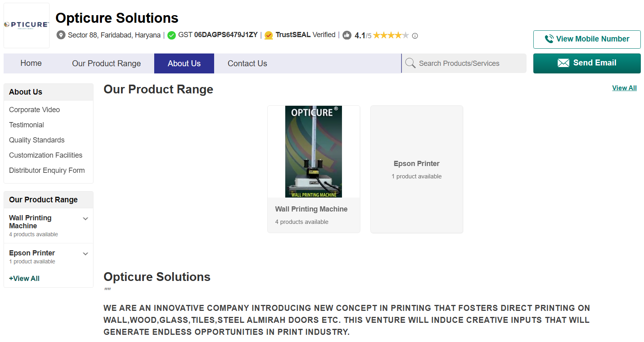Open Quality Standards in sidebar

click(x=37, y=140)
